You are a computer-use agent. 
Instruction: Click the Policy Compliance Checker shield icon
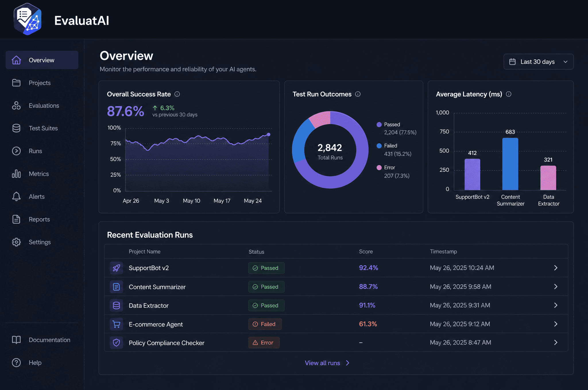pyautogui.click(x=116, y=343)
